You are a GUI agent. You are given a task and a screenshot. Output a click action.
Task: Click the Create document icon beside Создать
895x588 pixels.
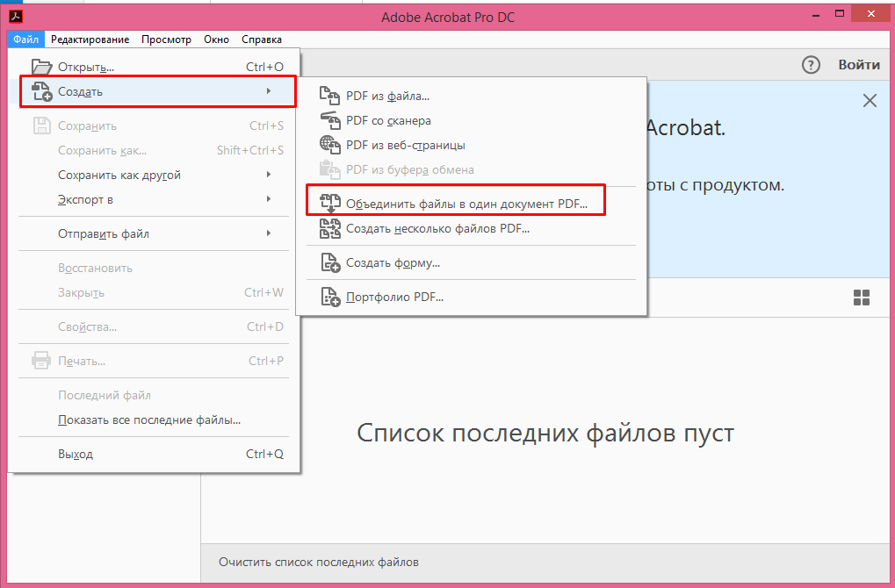coord(41,92)
